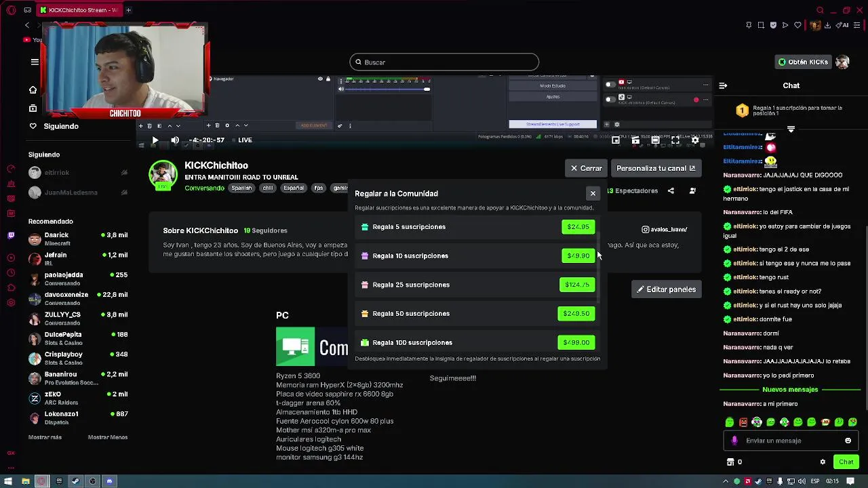Go back in browser history
The height and width of the screenshot is (488, 868).
(x=27, y=25)
